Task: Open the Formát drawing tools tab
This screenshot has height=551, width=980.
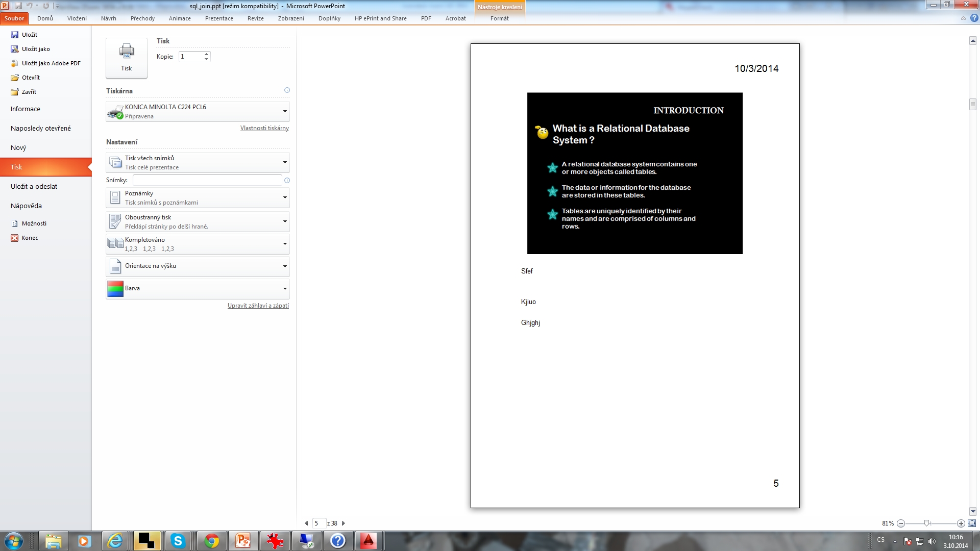Action: (x=499, y=18)
